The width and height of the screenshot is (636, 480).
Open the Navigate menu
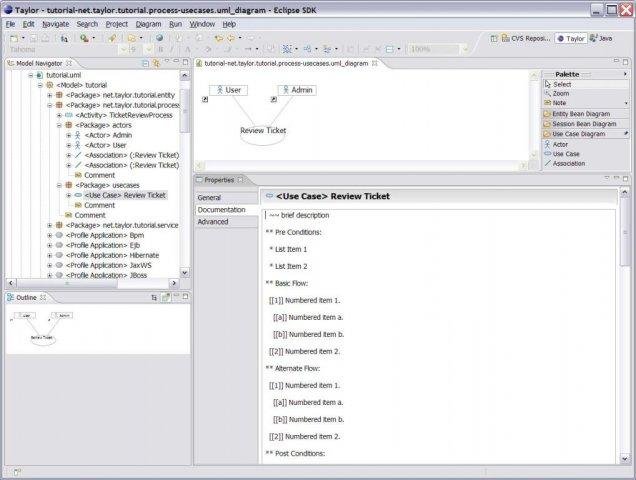coord(56,24)
